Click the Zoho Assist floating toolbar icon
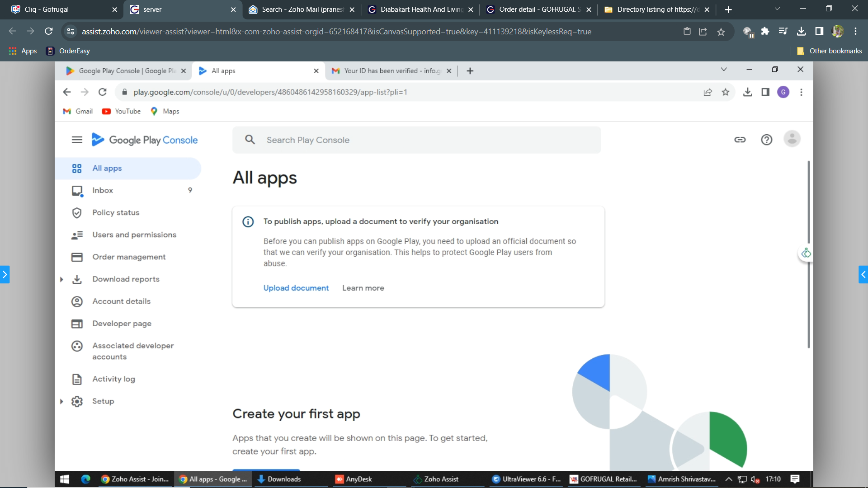This screenshot has height=488, width=868. point(806,253)
